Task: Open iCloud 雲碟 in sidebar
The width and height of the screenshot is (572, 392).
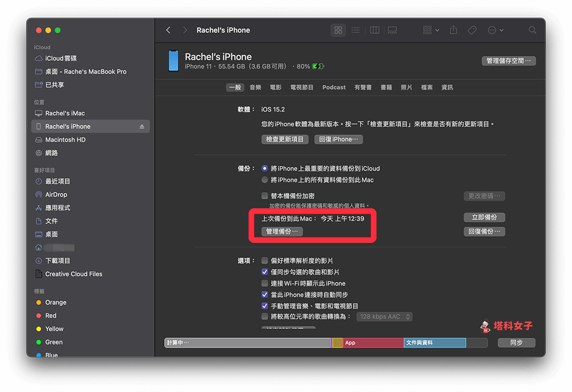Action: pos(90,58)
